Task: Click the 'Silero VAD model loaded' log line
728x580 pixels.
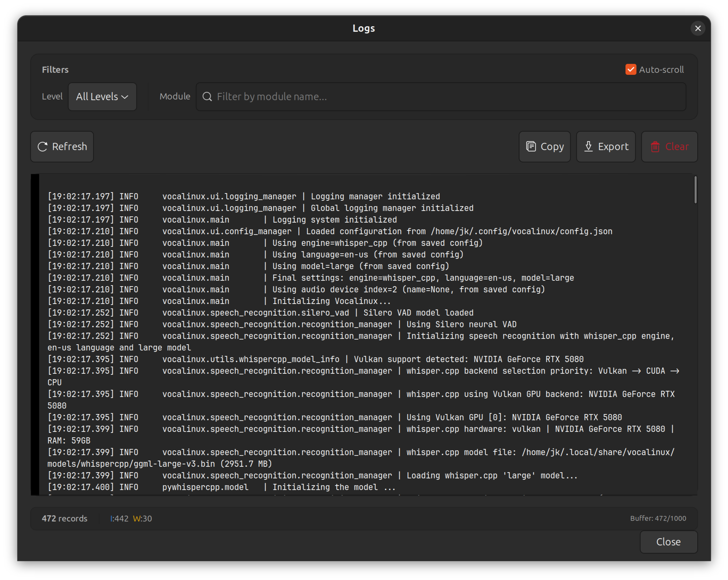Action: click(x=260, y=313)
